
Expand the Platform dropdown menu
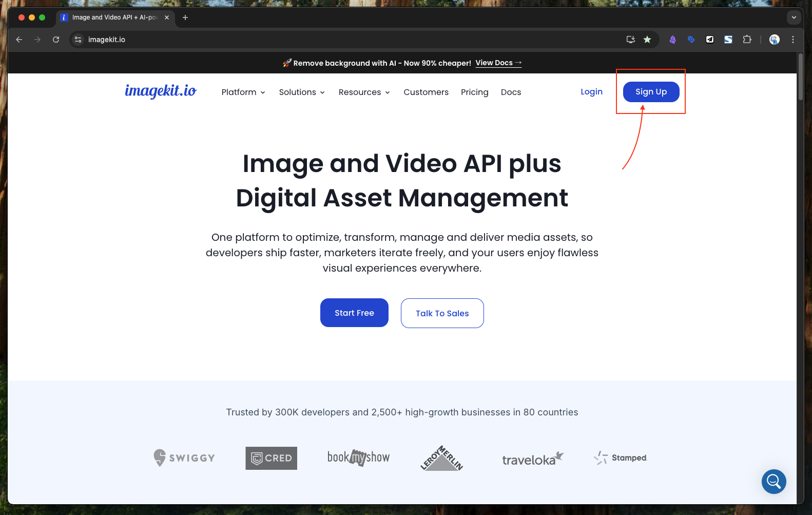(243, 92)
